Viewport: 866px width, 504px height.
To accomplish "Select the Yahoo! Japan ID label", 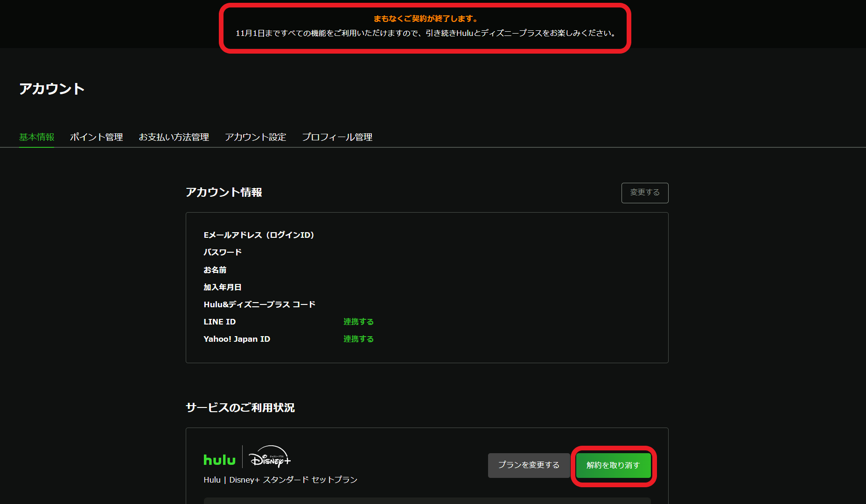I will pyautogui.click(x=237, y=339).
